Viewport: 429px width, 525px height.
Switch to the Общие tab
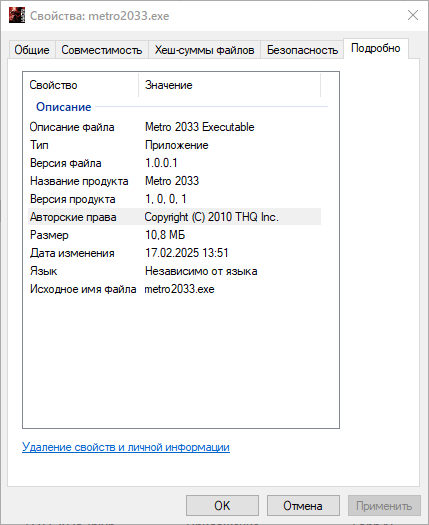32,50
